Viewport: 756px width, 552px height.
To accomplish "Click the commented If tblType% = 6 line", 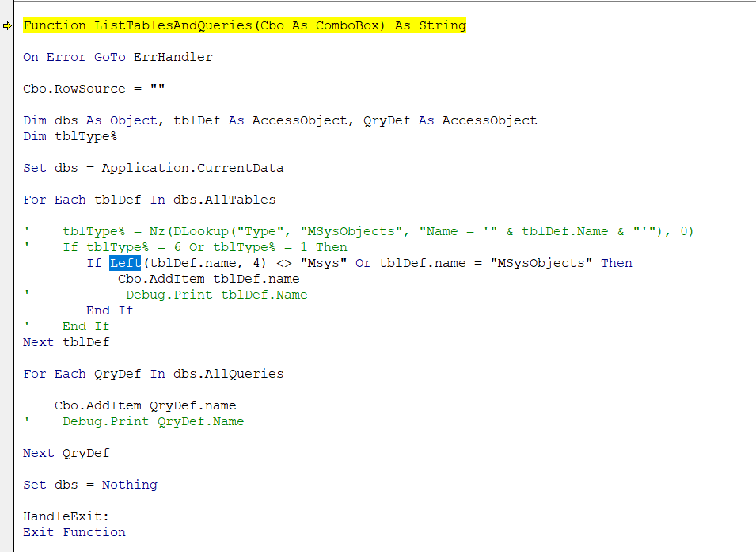I will [185, 247].
